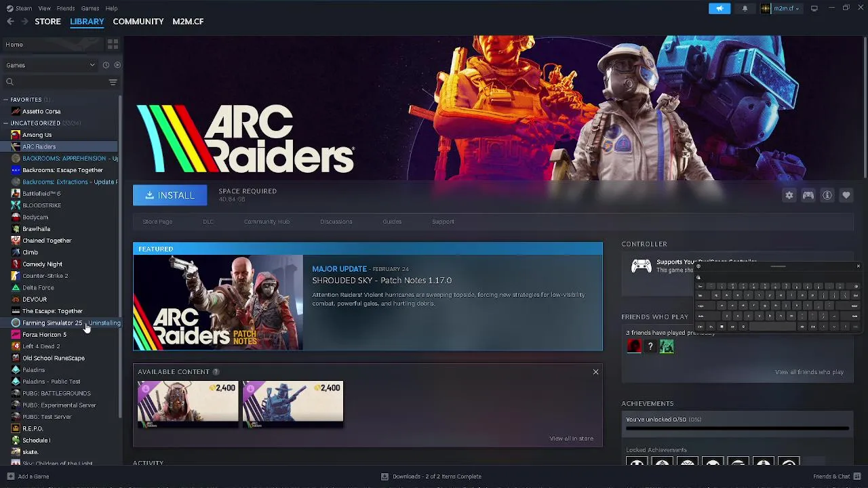Open the Discussions link

(336, 222)
